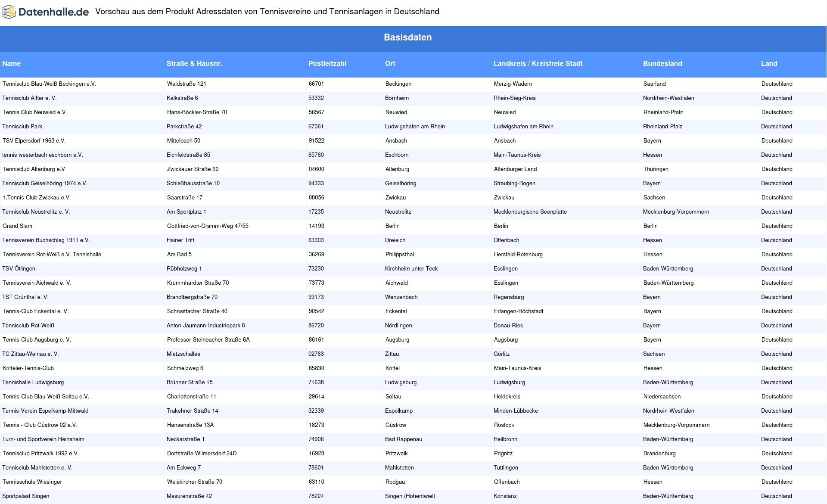Click the Straubing-Bogen district cell
827x504 pixels.
coord(514,184)
